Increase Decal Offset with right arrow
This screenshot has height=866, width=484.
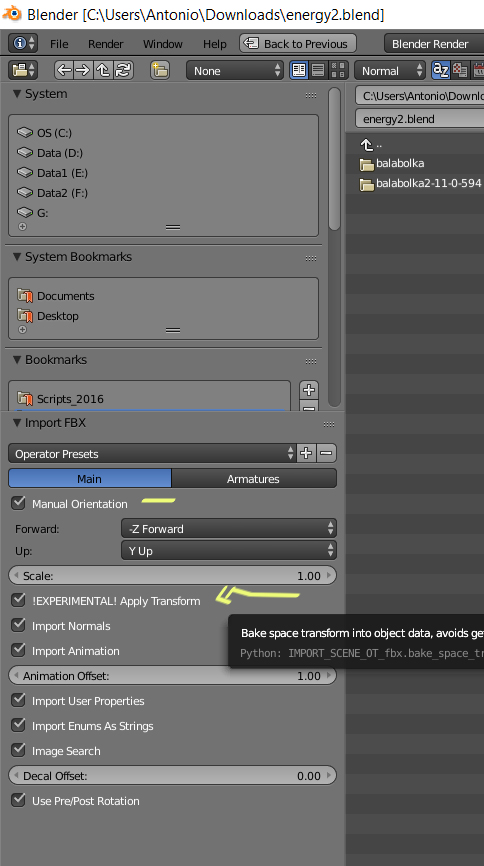click(x=330, y=775)
